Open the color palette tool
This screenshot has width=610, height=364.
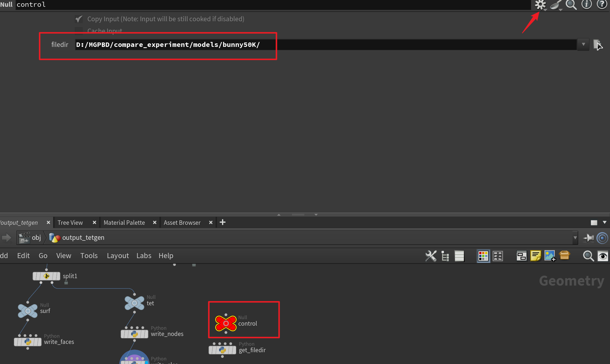(x=483, y=256)
